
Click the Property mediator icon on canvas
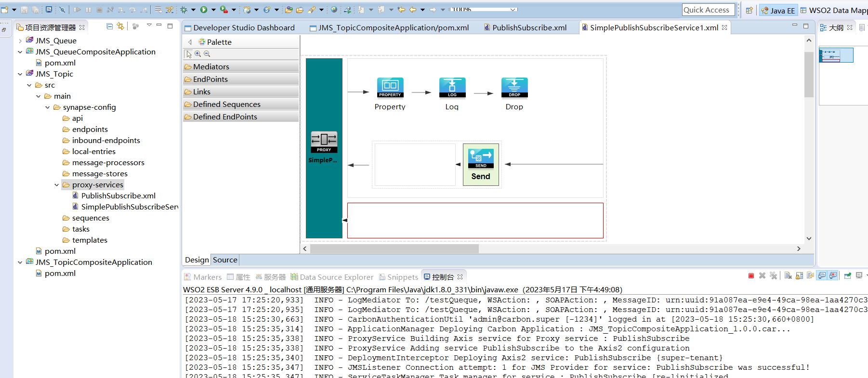click(390, 88)
